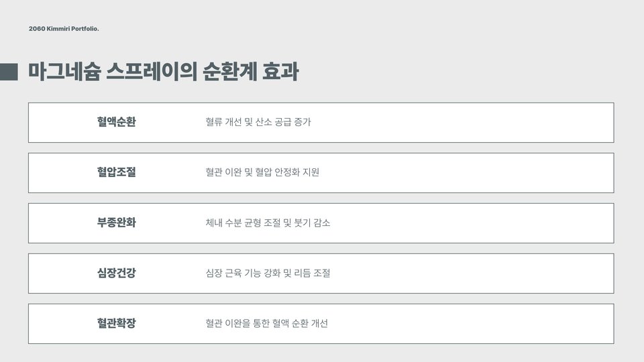Screen dimensions: 644x362
Task: Click the '혈류 개선 및 산소 공급 증가' description
Action: pyautogui.click(x=258, y=122)
